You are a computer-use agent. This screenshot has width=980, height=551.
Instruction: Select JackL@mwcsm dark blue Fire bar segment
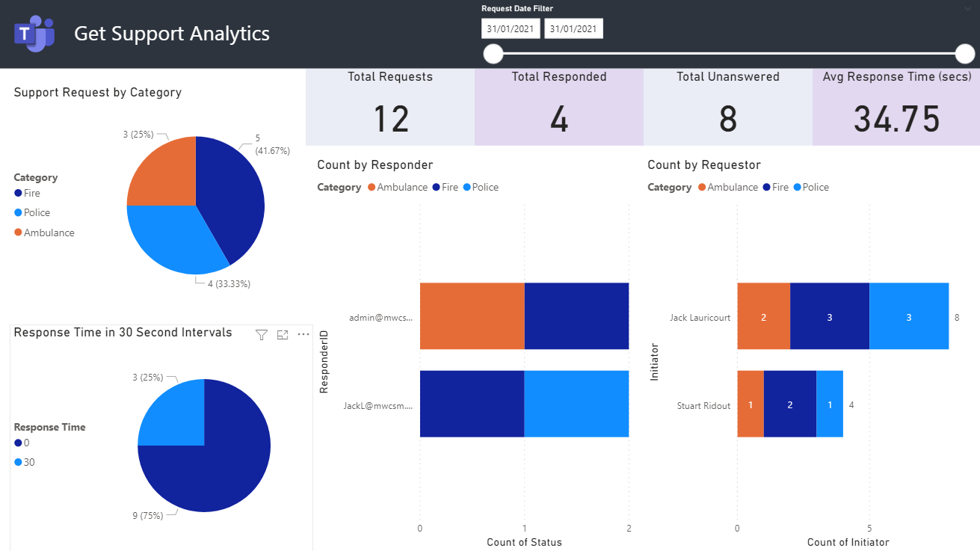click(x=472, y=404)
